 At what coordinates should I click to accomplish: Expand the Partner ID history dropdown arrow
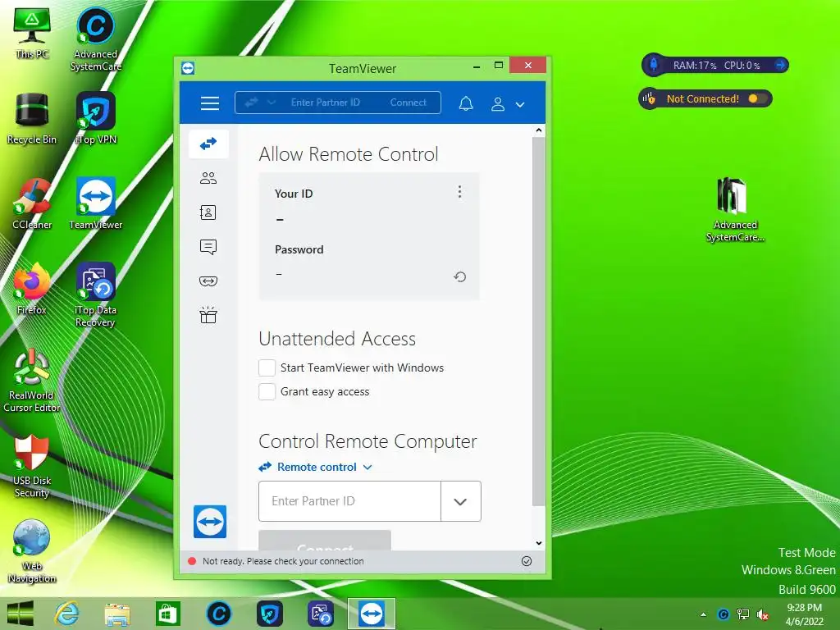(461, 501)
